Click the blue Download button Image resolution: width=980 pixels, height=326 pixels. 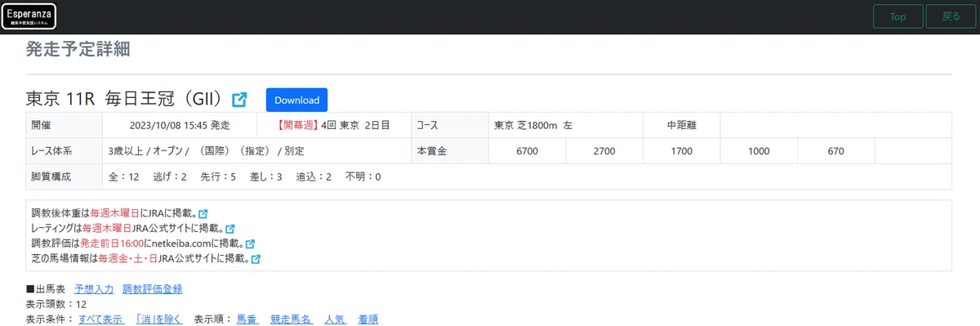pyautogui.click(x=296, y=100)
